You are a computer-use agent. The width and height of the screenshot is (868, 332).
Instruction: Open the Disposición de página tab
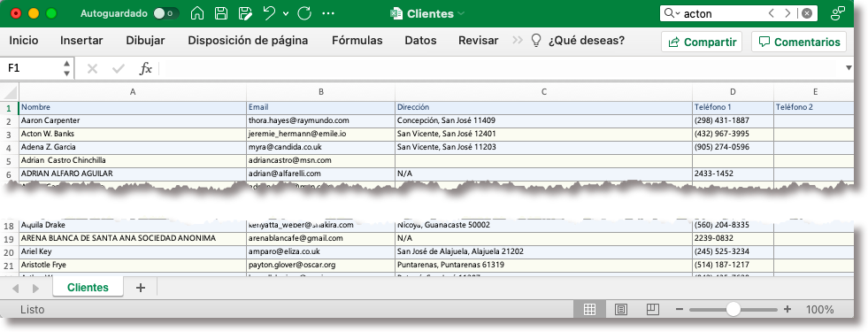click(x=248, y=41)
